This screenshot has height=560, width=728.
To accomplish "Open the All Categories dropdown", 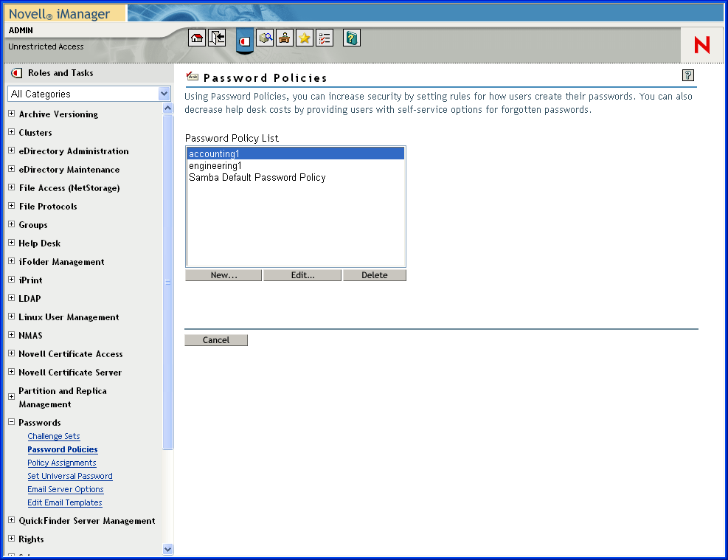I will [89, 94].
